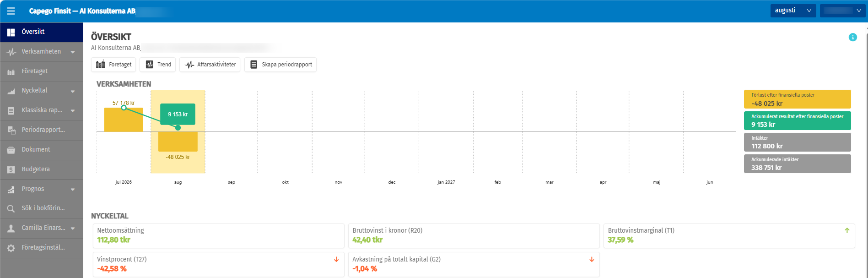Open Sök i bokföring in sidebar

[x=42, y=208]
